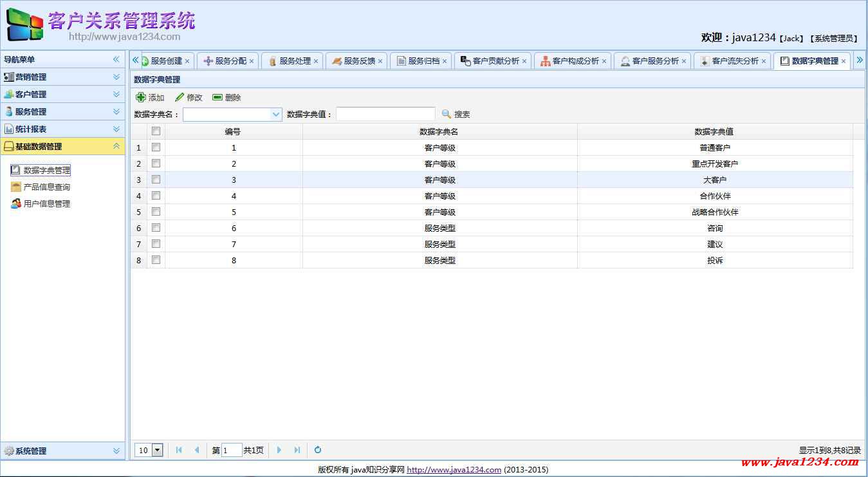Click the 服务创建 tab icon
Screen dimensions: 868x477
coord(145,61)
